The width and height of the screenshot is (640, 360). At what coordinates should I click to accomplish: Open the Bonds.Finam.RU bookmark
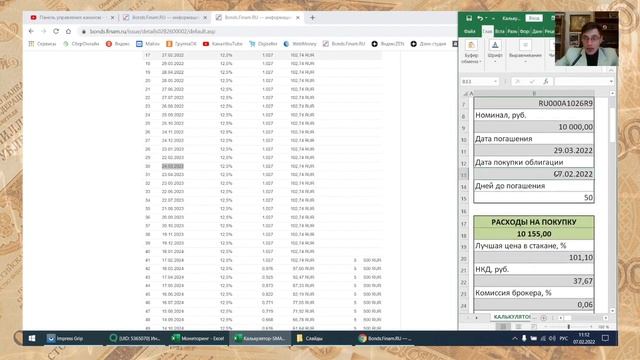pyautogui.click(x=344, y=44)
